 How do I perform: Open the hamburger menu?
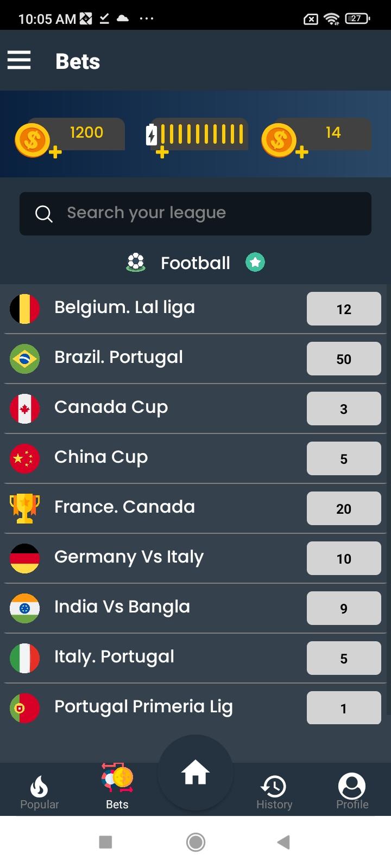click(x=19, y=60)
